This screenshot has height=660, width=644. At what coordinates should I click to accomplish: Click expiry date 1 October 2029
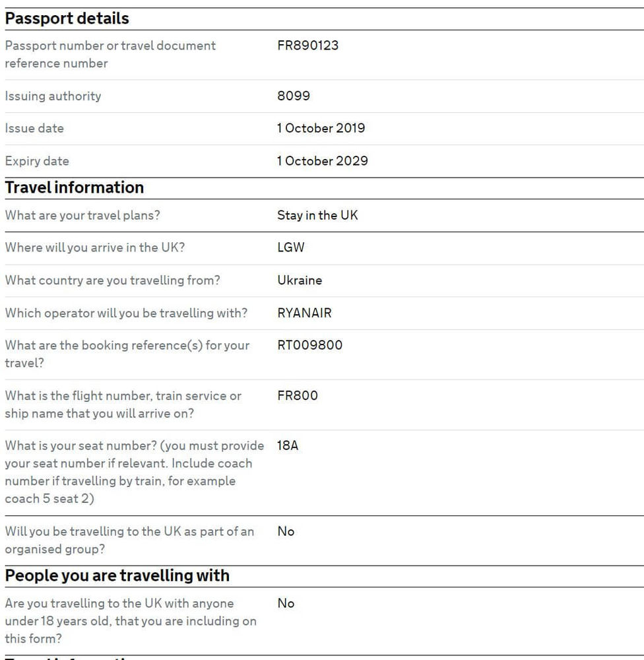322,161
